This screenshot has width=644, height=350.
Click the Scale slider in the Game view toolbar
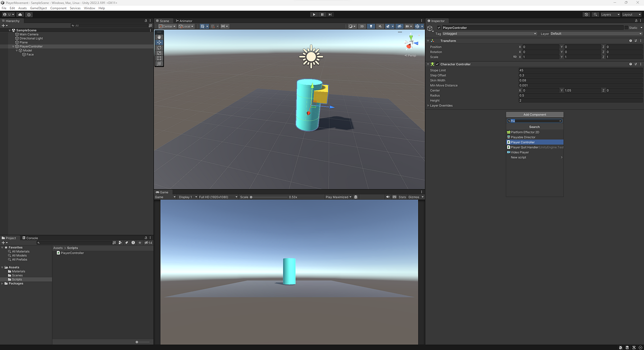click(x=251, y=197)
